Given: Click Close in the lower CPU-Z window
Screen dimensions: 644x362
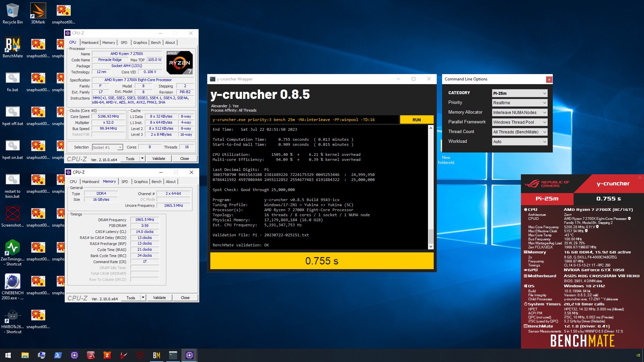Looking at the screenshot, I should pos(185,298).
